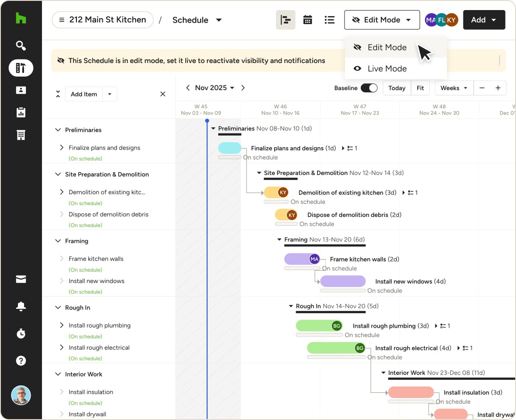Open notifications bell in sidebar
The height and width of the screenshot is (420, 516).
21,307
